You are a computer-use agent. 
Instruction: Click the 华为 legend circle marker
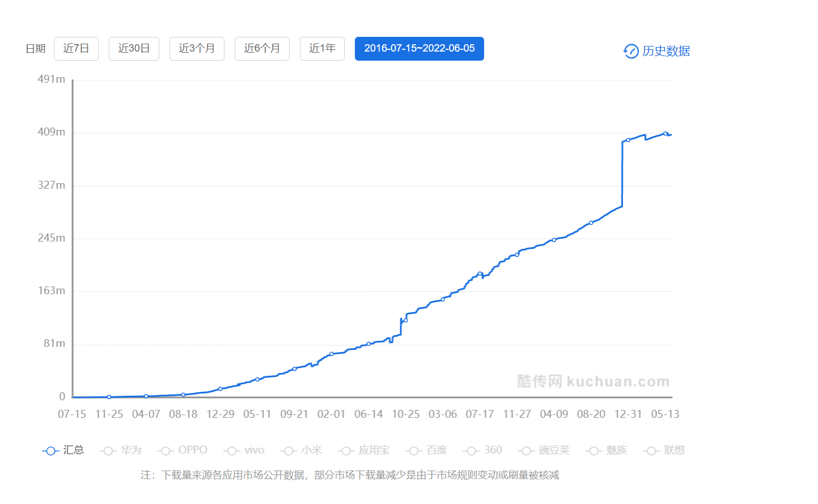pos(107,450)
